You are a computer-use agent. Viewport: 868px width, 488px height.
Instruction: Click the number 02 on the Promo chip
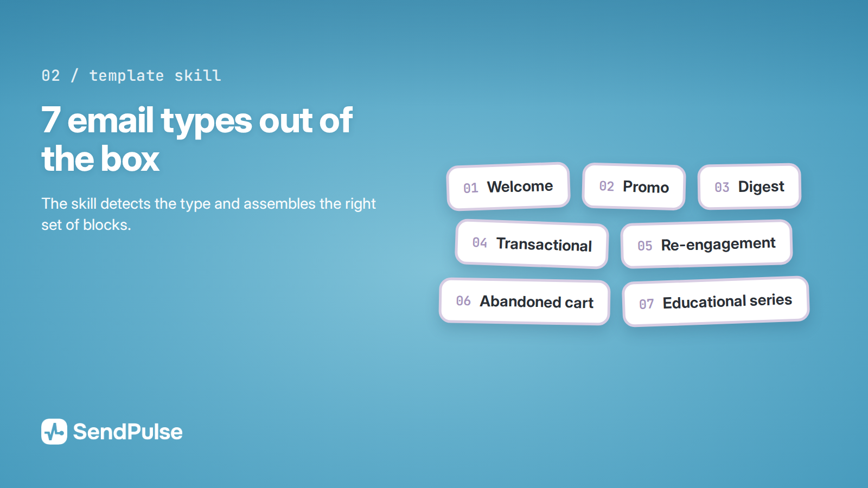click(x=607, y=186)
